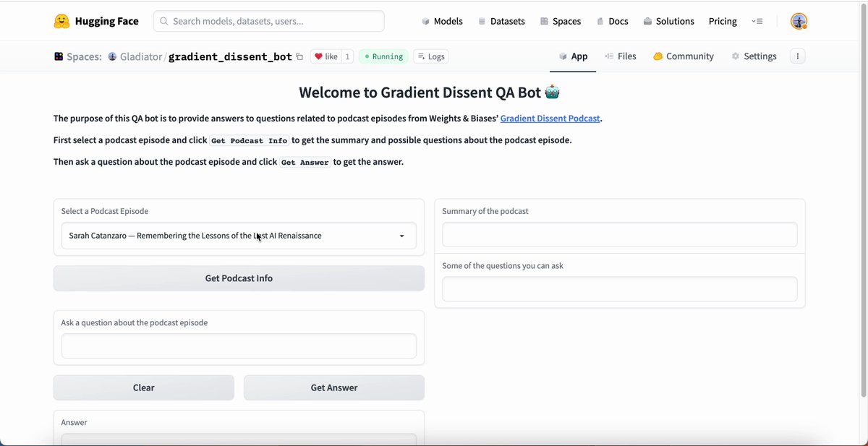Click the search magnifier icon
This screenshot has height=446, width=868.
(x=163, y=22)
